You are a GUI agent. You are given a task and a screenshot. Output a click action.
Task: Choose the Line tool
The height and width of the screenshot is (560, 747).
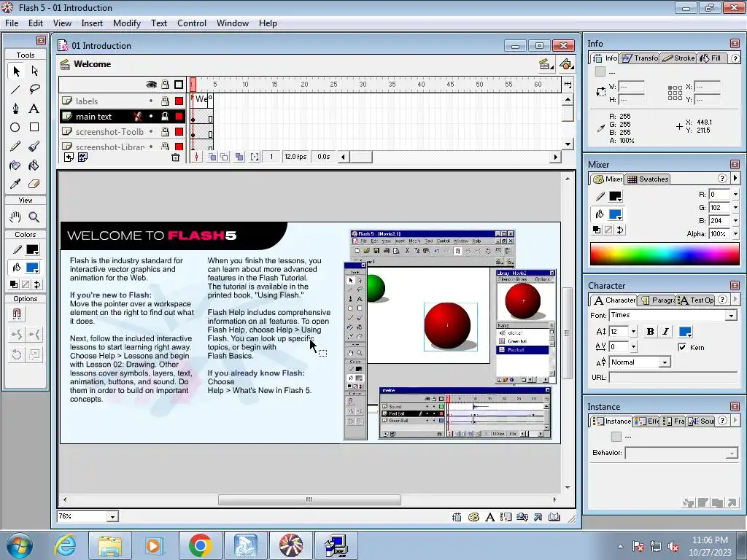16,90
